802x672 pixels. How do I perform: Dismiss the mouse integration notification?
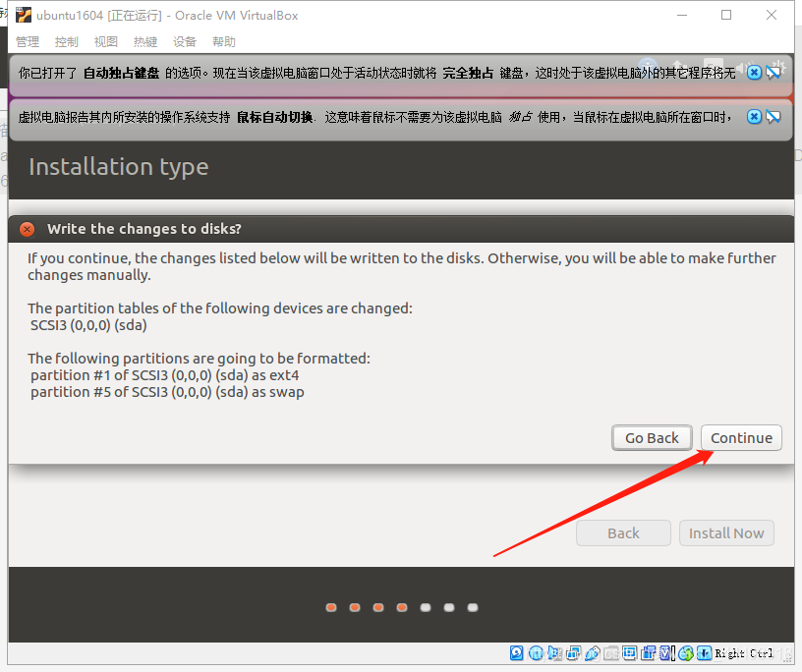754,117
